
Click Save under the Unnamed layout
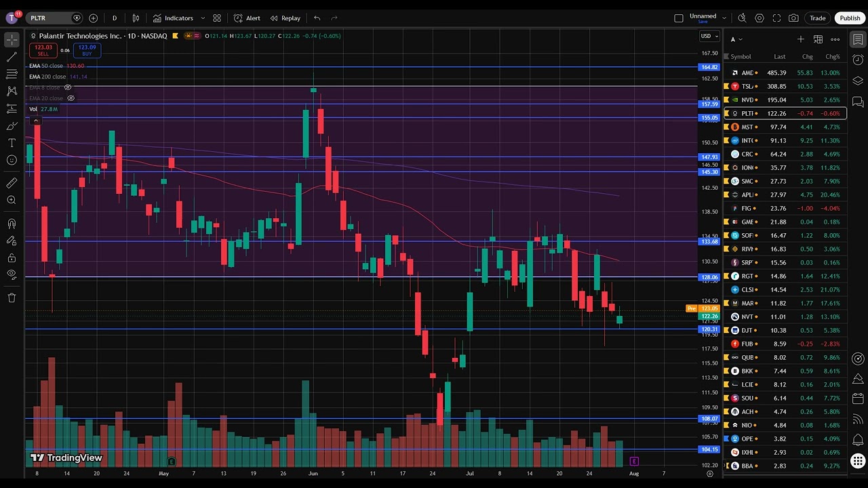pyautogui.click(x=703, y=22)
